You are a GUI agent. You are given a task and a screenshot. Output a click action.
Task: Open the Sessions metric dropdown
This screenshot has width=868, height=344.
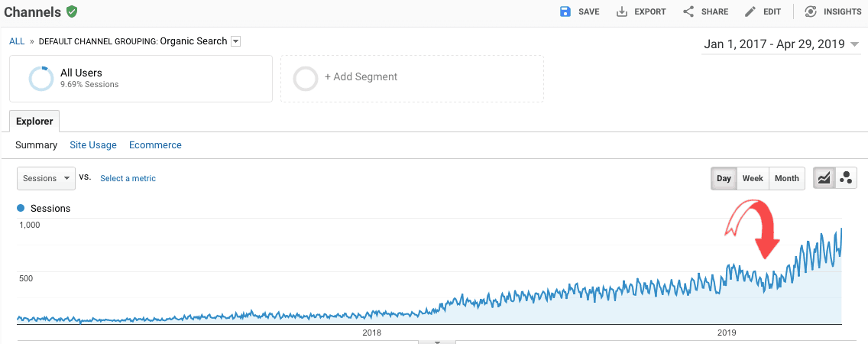pyautogui.click(x=46, y=178)
